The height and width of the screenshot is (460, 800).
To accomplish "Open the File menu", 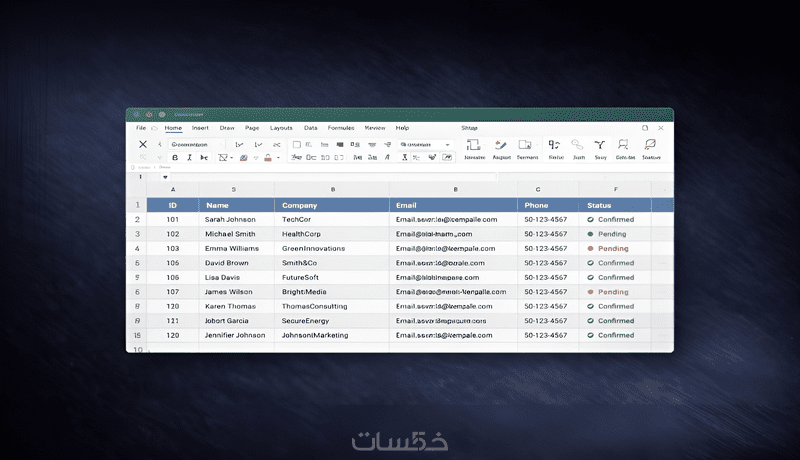I will tap(141, 128).
